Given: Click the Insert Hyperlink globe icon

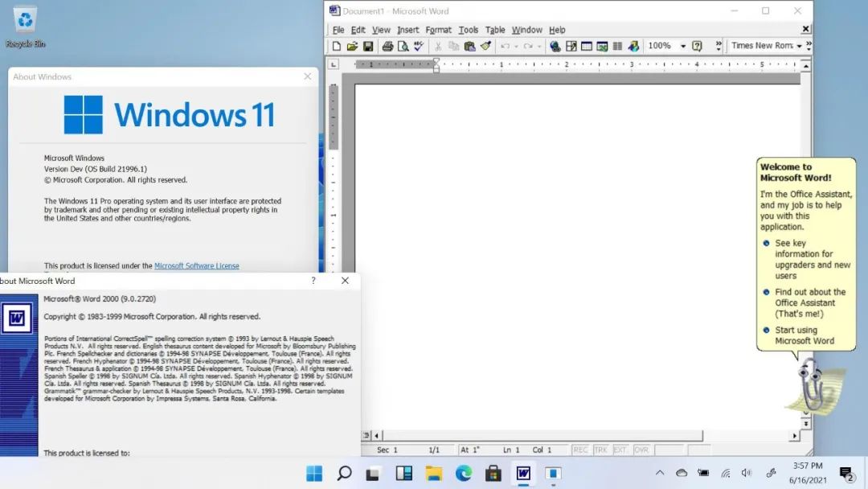Looking at the screenshot, I should (555, 47).
